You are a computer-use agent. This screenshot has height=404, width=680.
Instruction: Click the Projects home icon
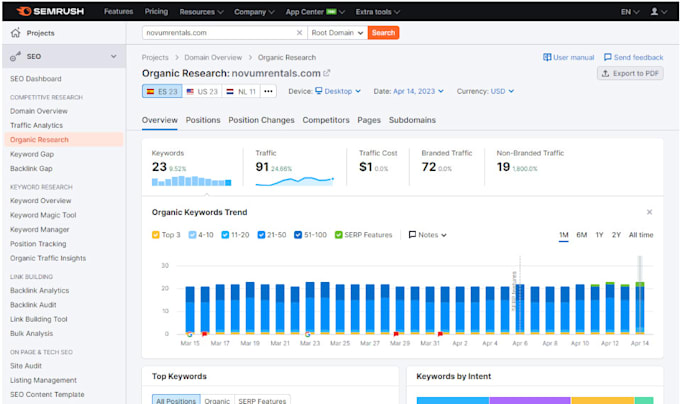pos(16,33)
